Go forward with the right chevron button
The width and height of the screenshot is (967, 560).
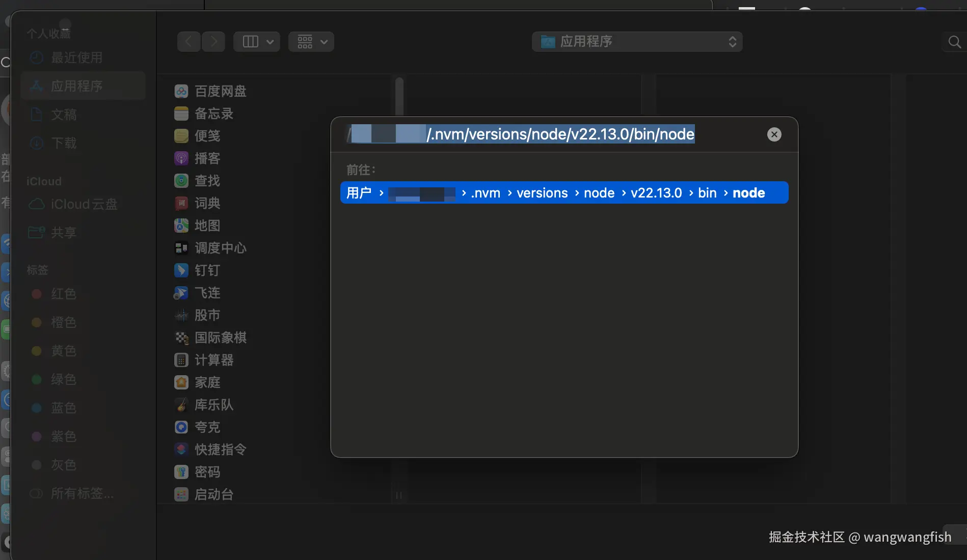tap(213, 42)
